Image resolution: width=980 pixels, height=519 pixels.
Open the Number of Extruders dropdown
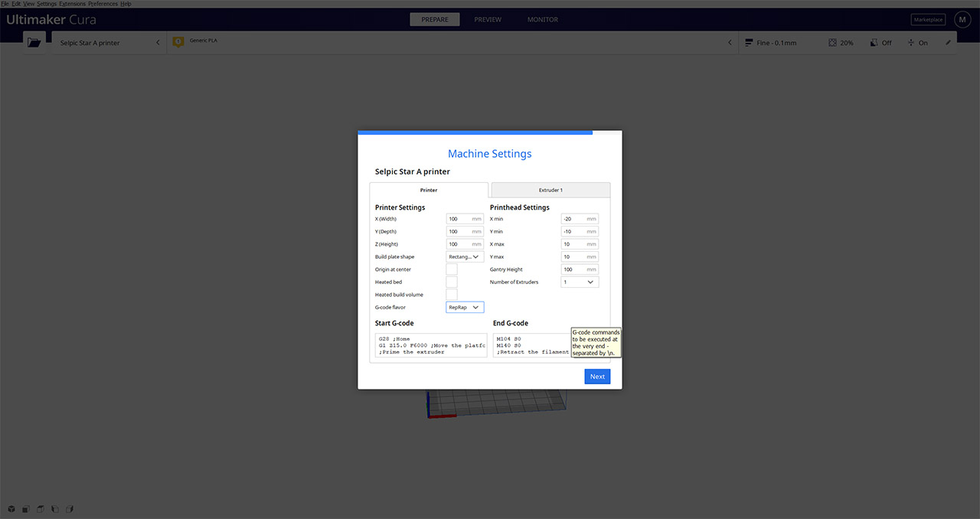click(580, 282)
